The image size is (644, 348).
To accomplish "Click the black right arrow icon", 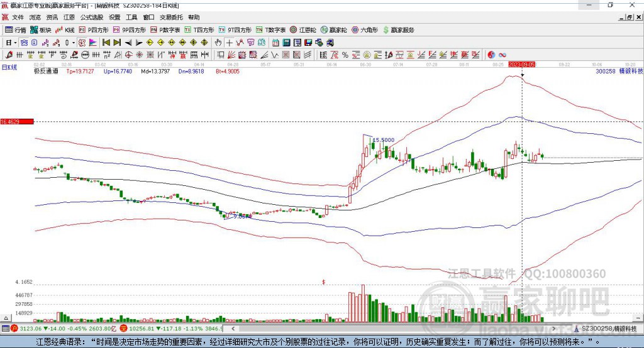I will click(139, 43).
